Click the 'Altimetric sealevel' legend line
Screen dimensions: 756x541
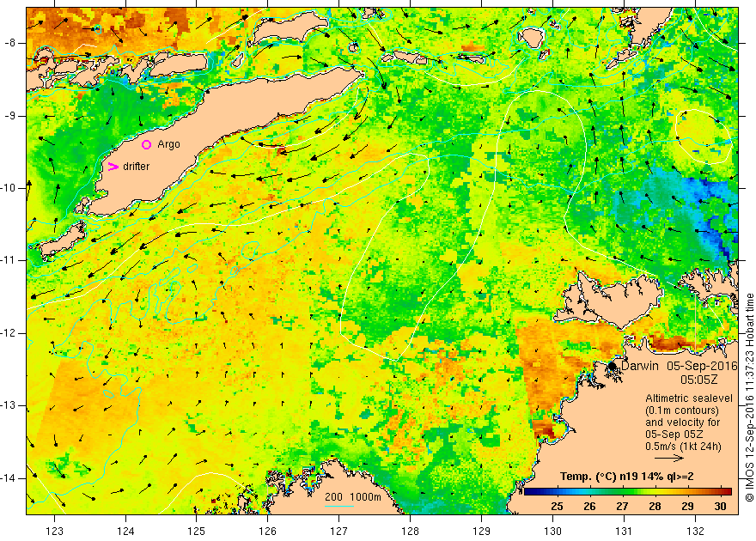(x=689, y=398)
